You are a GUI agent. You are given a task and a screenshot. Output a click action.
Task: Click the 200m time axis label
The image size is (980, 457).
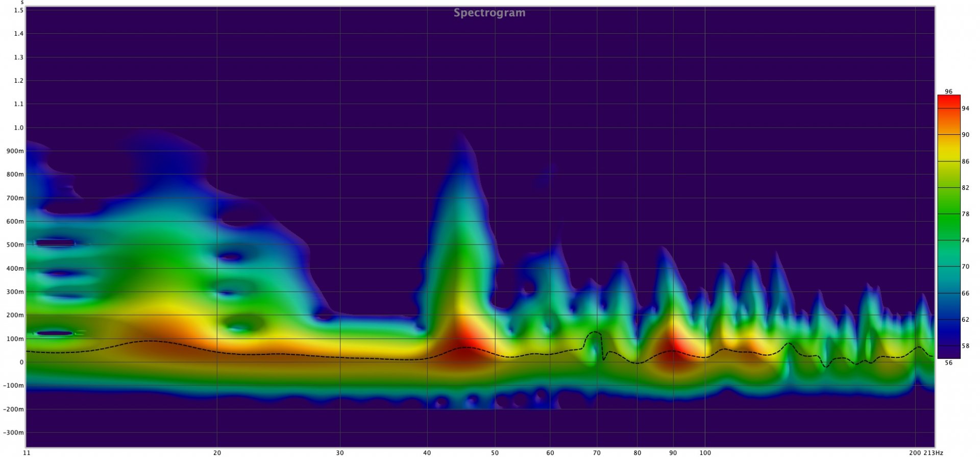(x=15, y=316)
